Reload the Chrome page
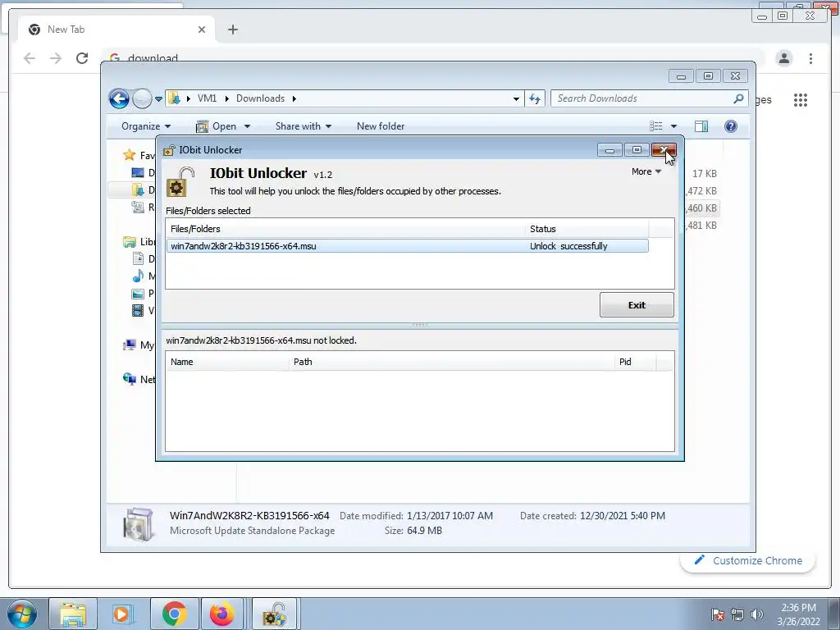Viewport: 840px width, 630px height. point(82,58)
